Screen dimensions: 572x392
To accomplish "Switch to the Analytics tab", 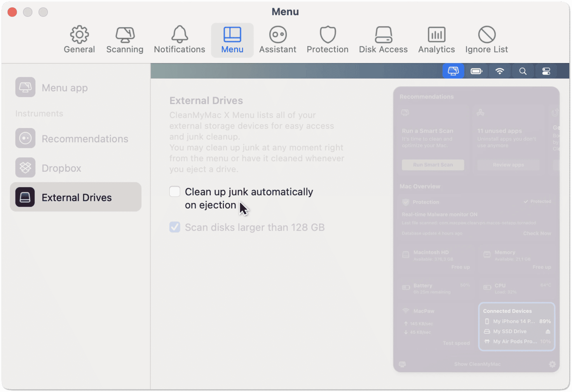I will [436, 40].
